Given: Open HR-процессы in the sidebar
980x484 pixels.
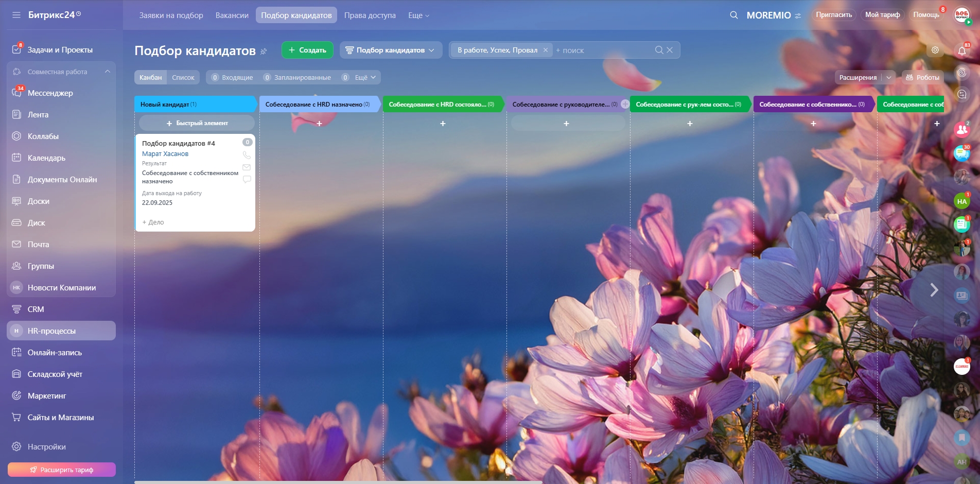Looking at the screenshot, I should coord(51,331).
